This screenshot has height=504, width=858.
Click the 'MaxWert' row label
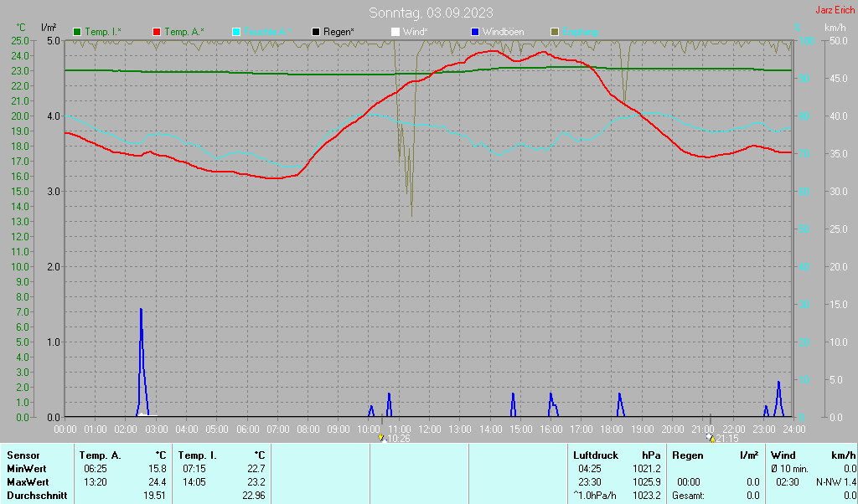(28, 483)
